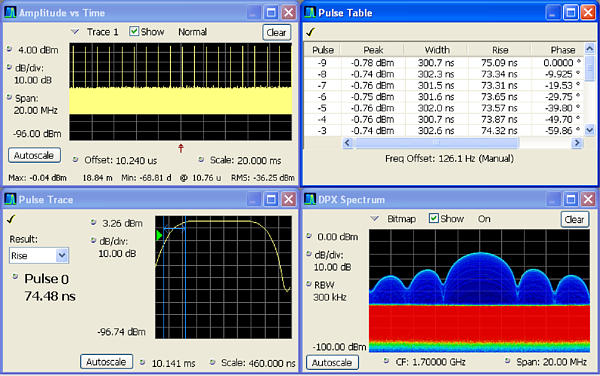Click the DPX Spectrum window icon
The width and height of the screenshot is (600, 376).
(x=310, y=199)
